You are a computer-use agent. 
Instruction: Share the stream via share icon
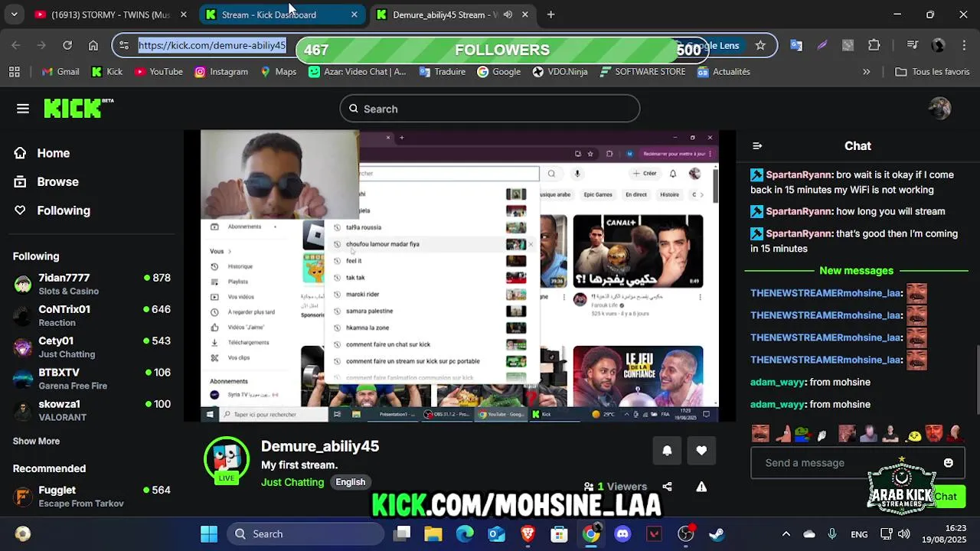pyautogui.click(x=667, y=487)
